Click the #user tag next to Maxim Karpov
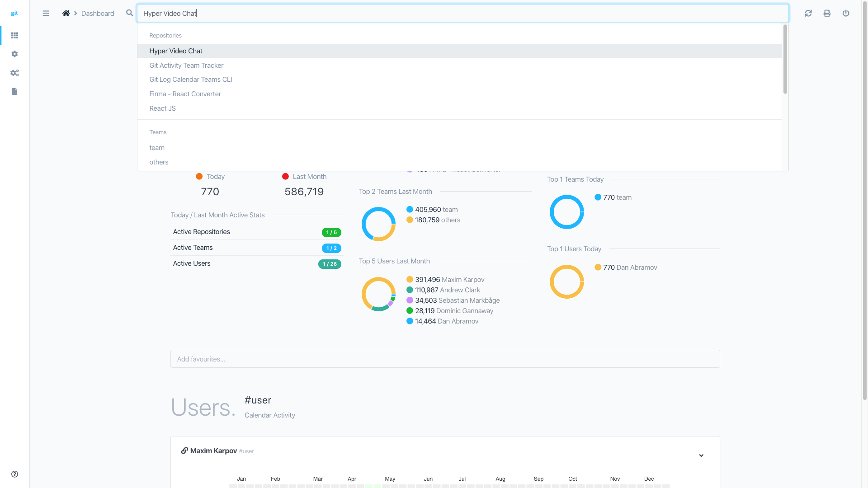Viewport: 868px width, 488px height. pos(246,451)
